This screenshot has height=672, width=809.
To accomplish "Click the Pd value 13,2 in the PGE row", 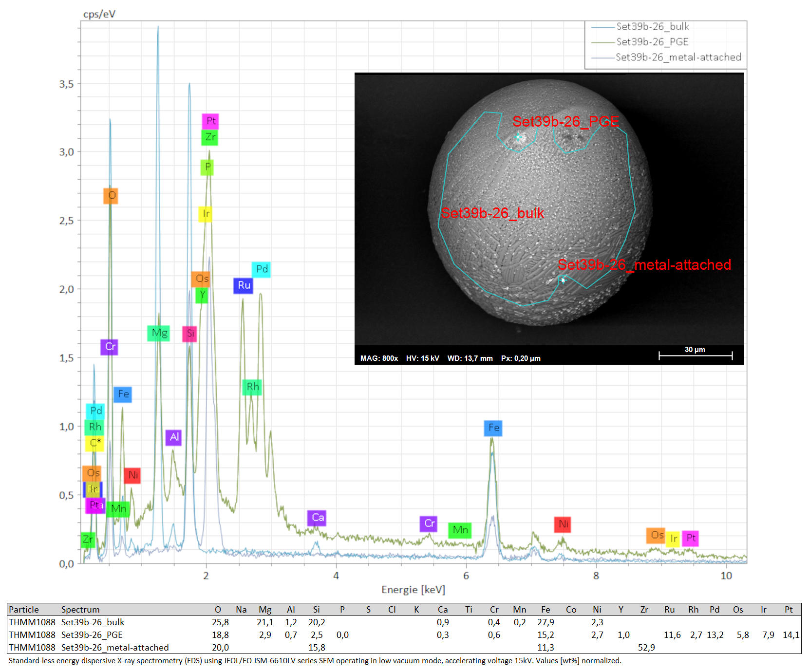I will (x=715, y=635).
